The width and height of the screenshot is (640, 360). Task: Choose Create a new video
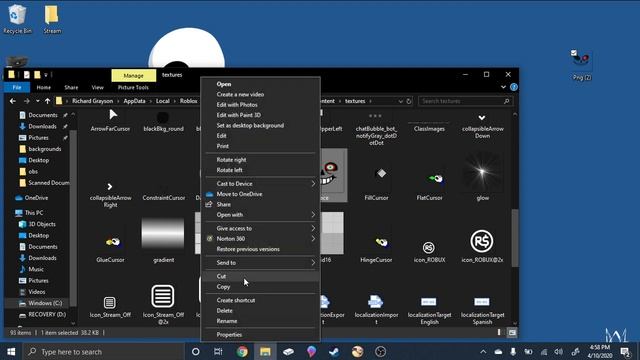click(x=240, y=94)
